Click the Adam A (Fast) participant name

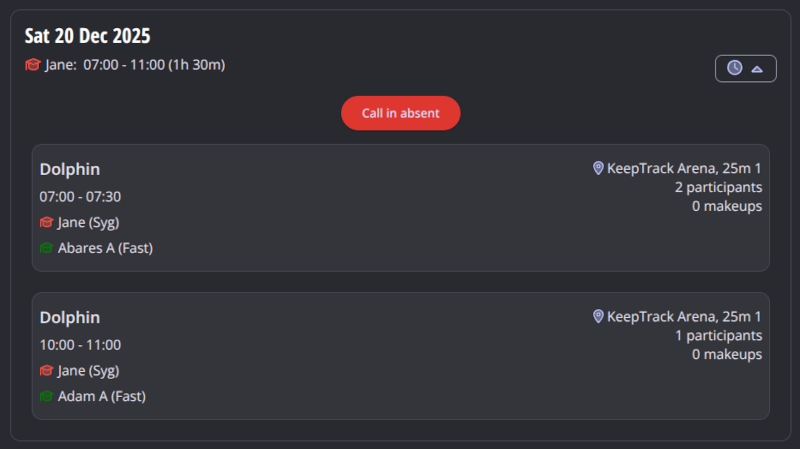[102, 396]
